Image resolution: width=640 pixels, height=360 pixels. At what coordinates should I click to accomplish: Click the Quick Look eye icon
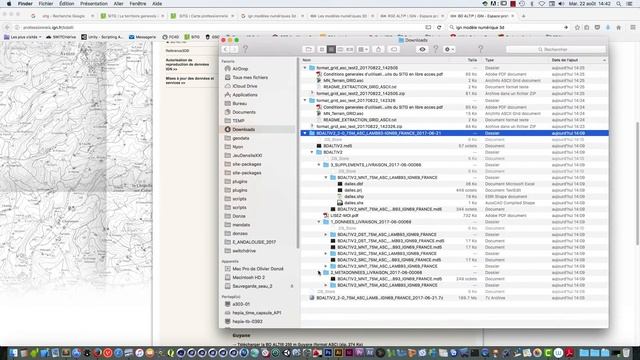pos(422,49)
